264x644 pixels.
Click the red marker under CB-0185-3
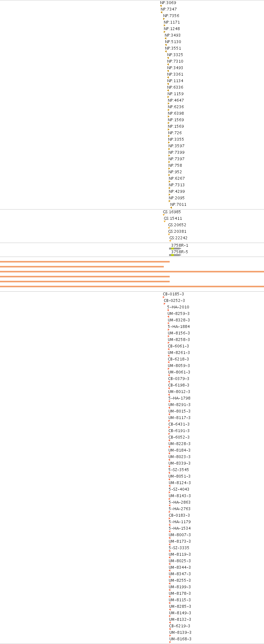pos(164,297)
